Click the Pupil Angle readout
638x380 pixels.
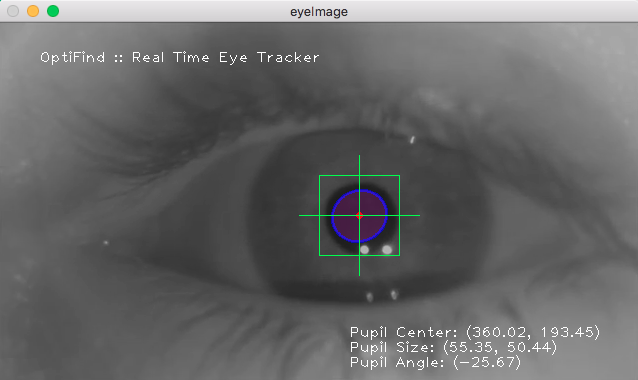coord(435,362)
